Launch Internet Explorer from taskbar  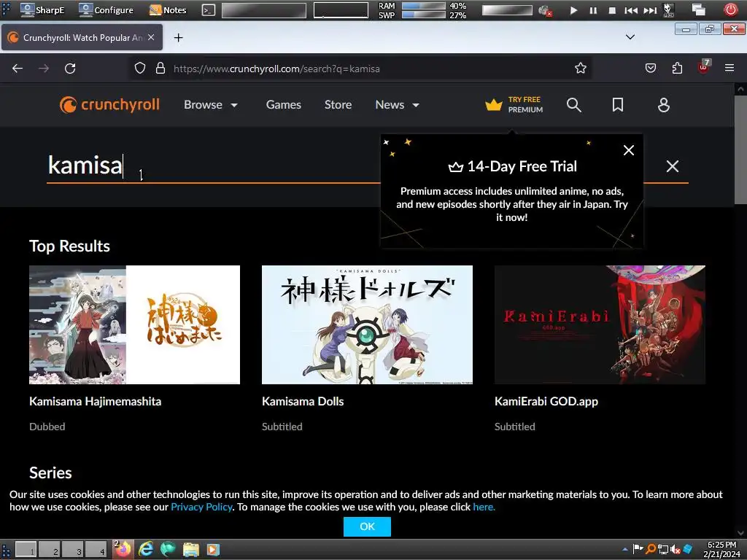[x=146, y=550]
